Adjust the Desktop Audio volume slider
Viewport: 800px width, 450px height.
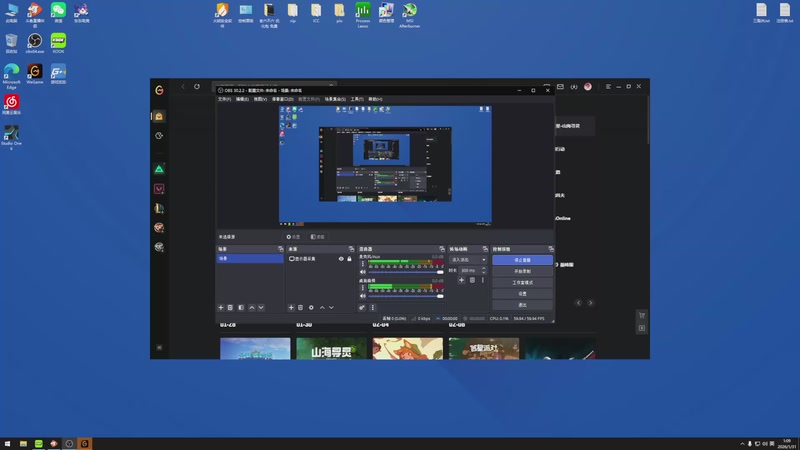[x=406, y=296]
